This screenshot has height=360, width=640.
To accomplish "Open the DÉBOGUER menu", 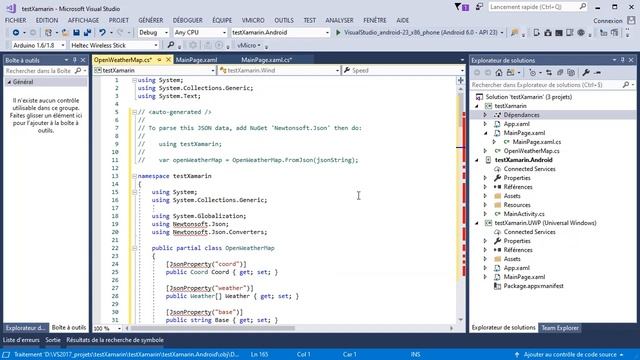I will 187,20.
